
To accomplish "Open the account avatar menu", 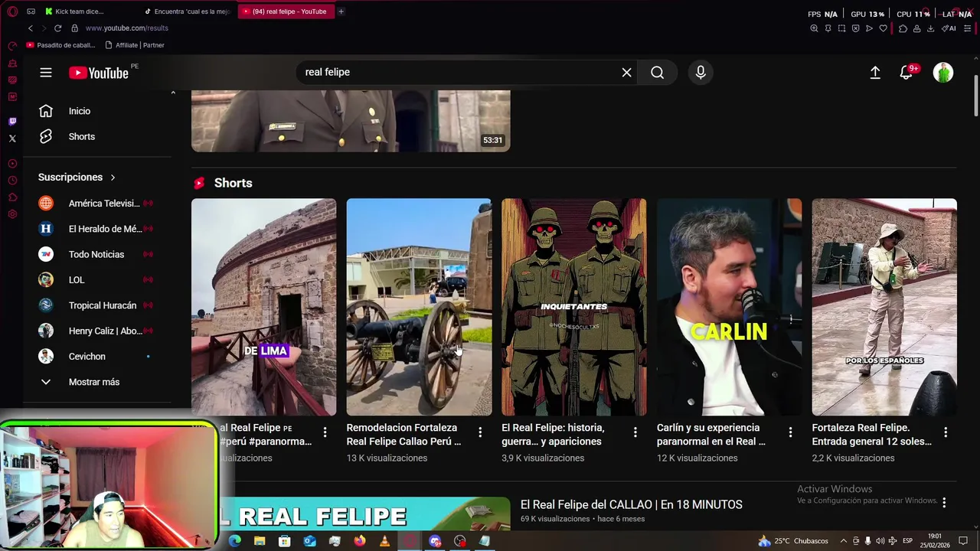I will pos(943,73).
